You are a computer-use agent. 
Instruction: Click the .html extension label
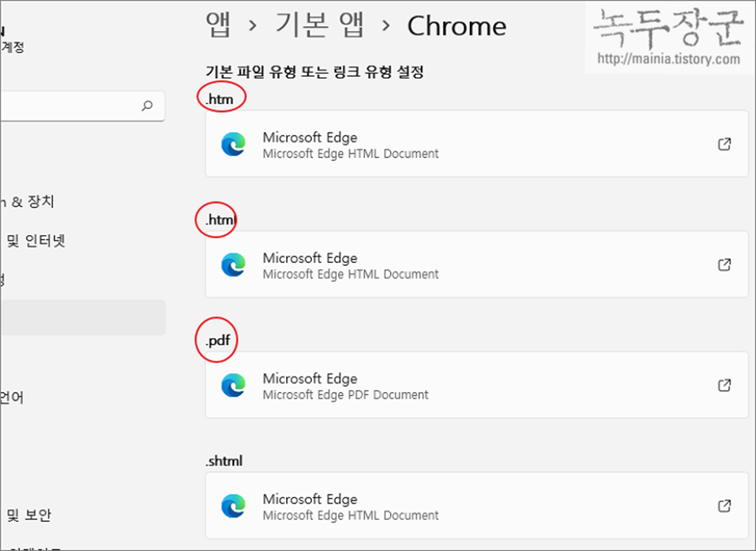(x=220, y=220)
